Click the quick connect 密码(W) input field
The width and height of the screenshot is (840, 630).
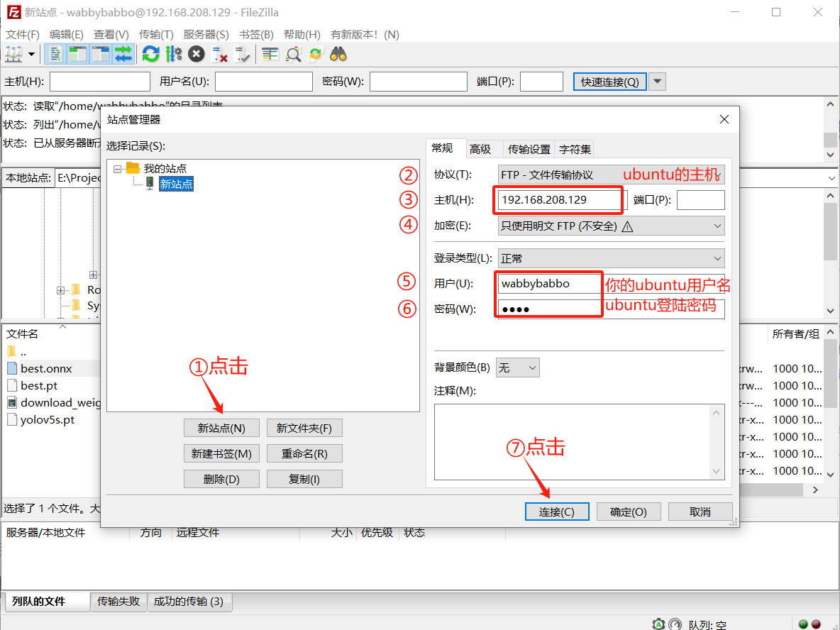tap(419, 82)
